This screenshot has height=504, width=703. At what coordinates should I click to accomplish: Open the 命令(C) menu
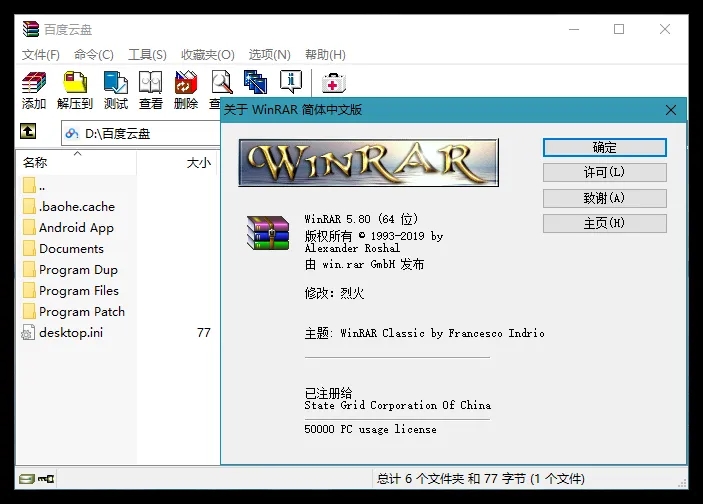94,55
